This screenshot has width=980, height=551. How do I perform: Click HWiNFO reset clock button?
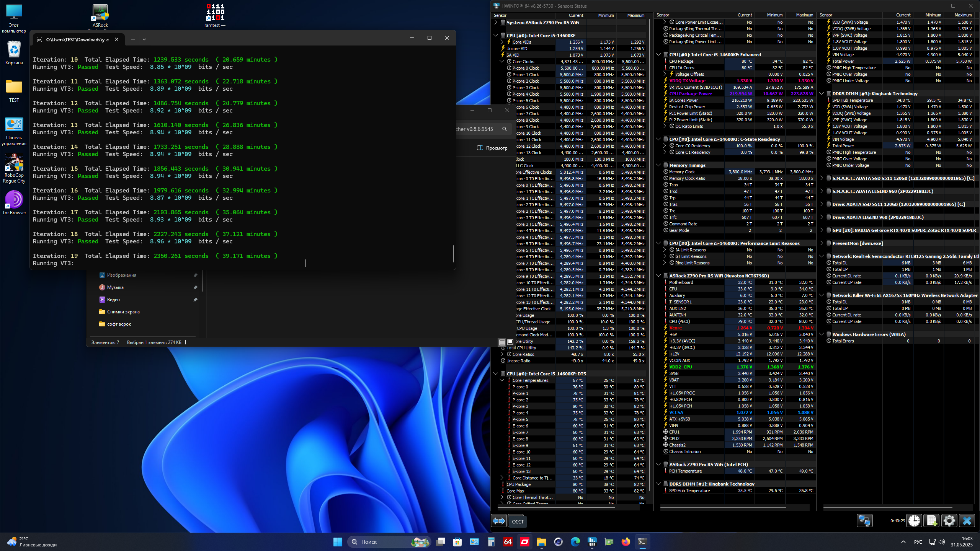pyautogui.click(x=914, y=521)
